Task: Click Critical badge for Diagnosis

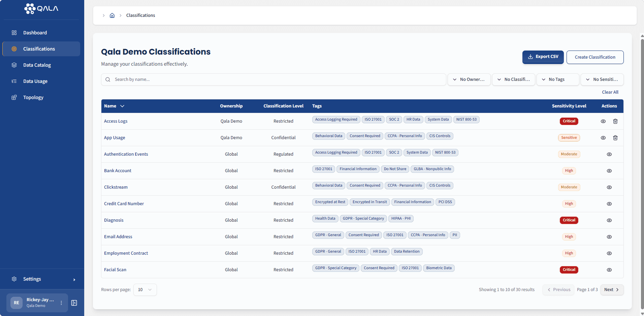Action: [x=569, y=220]
